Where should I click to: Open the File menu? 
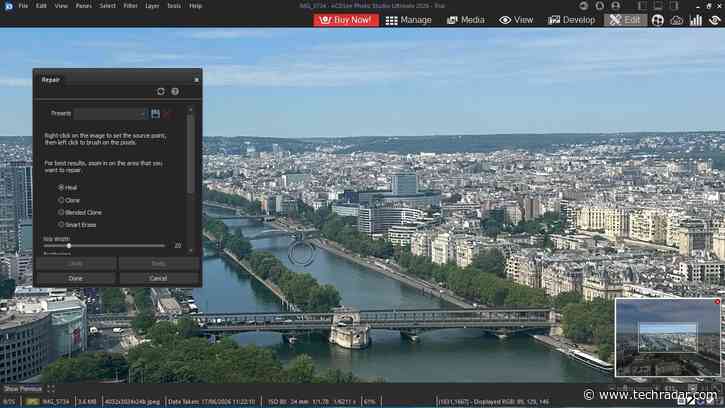pyautogui.click(x=23, y=6)
